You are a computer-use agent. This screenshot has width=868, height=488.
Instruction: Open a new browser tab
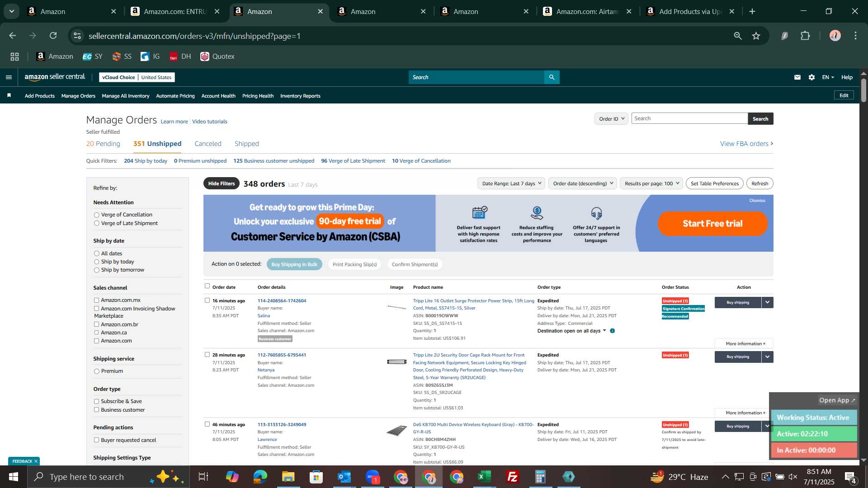pyautogui.click(x=753, y=11)
